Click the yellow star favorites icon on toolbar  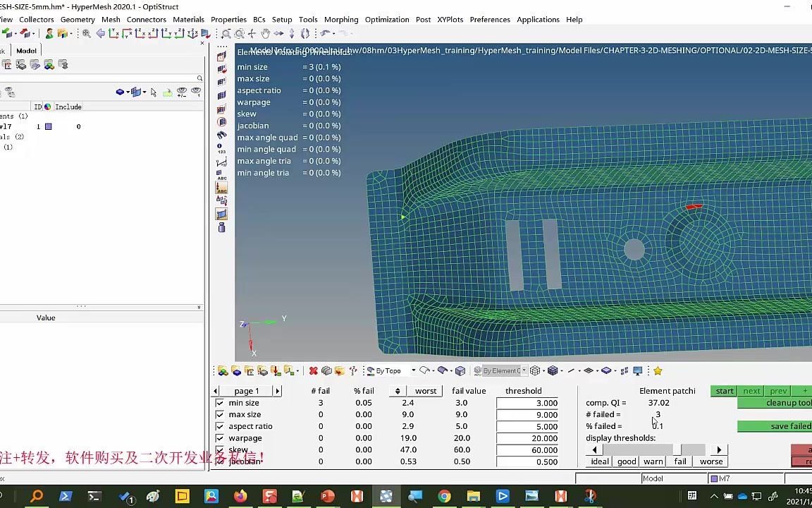[x=657, y=370]
